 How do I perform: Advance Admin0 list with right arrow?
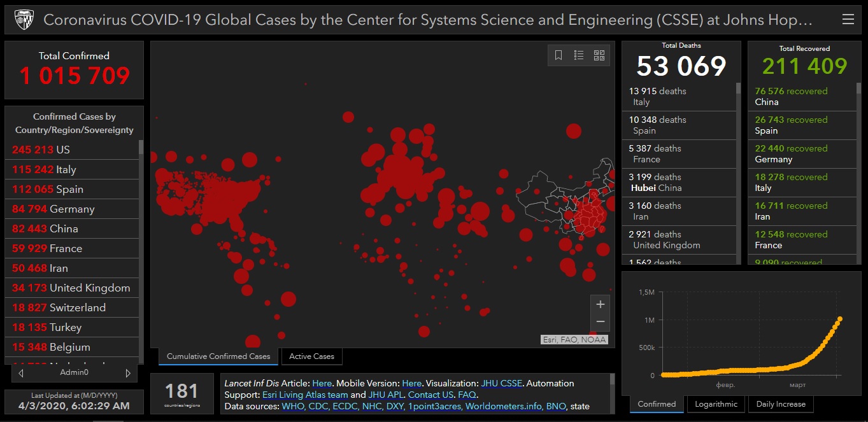127,373
